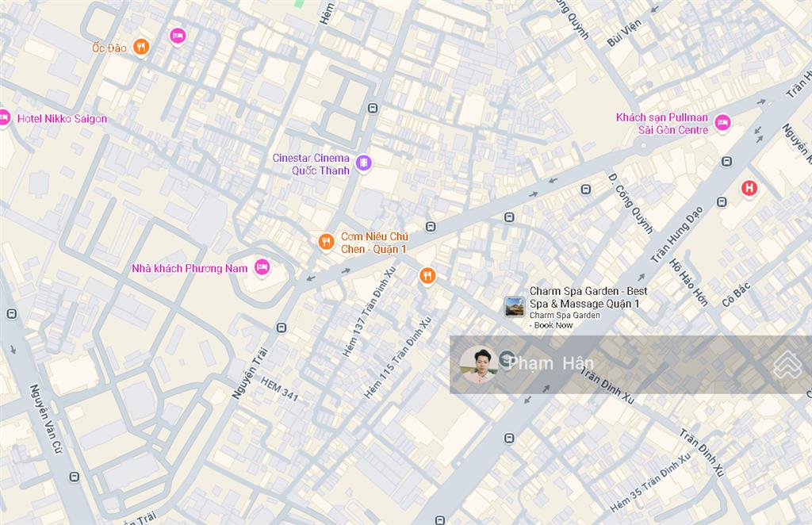The width and height of the screenshot is (812, 525).
Task: Select the Hồ Hảo Hớn street label
Action: click(x=688, y=282)
